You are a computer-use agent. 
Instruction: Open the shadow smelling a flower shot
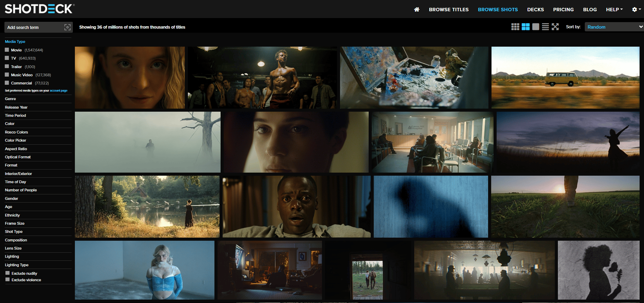(x=599, y=270)
